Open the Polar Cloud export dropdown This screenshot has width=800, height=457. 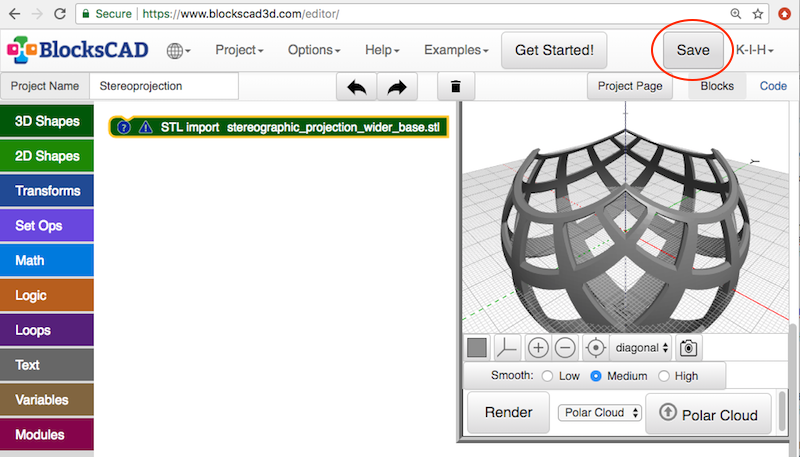coord(600,412)
